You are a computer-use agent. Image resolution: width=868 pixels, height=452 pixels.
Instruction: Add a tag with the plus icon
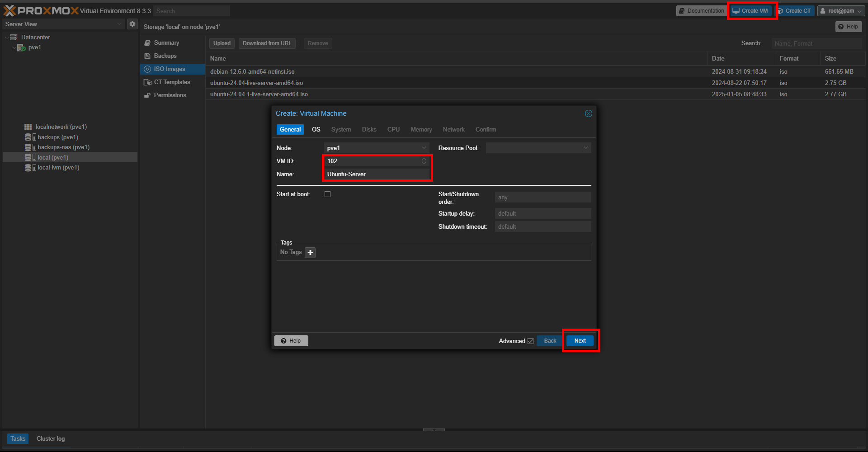pos(310,253)
